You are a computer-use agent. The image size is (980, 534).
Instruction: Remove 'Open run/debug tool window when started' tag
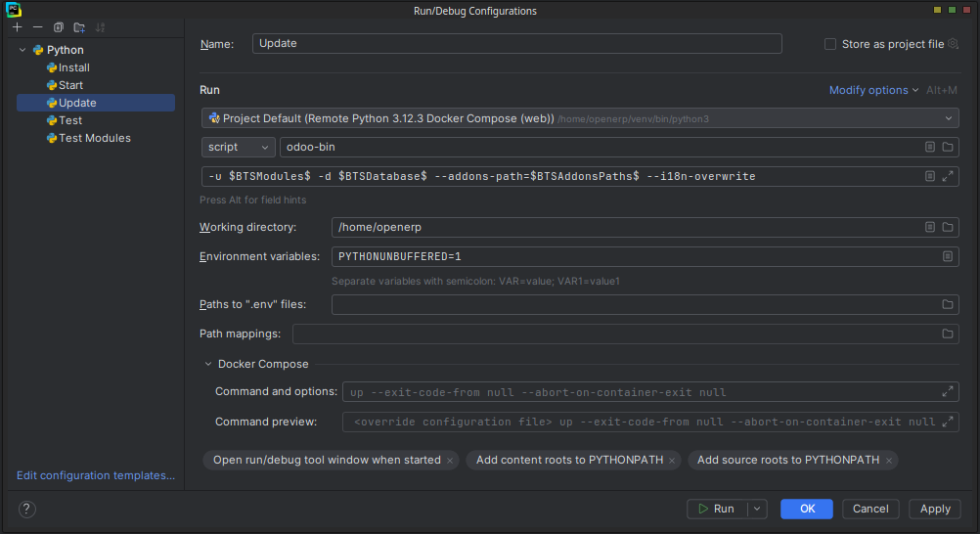pos(449,461)
